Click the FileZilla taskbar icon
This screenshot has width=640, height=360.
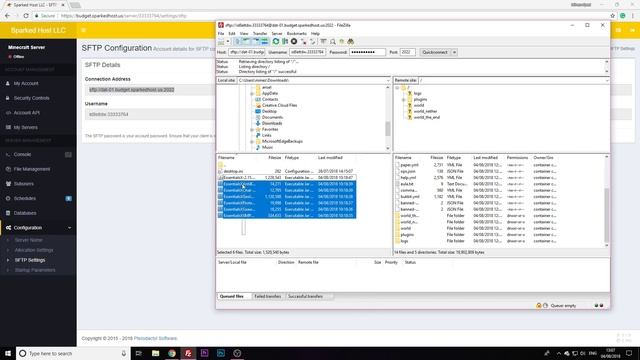point(188,353)
